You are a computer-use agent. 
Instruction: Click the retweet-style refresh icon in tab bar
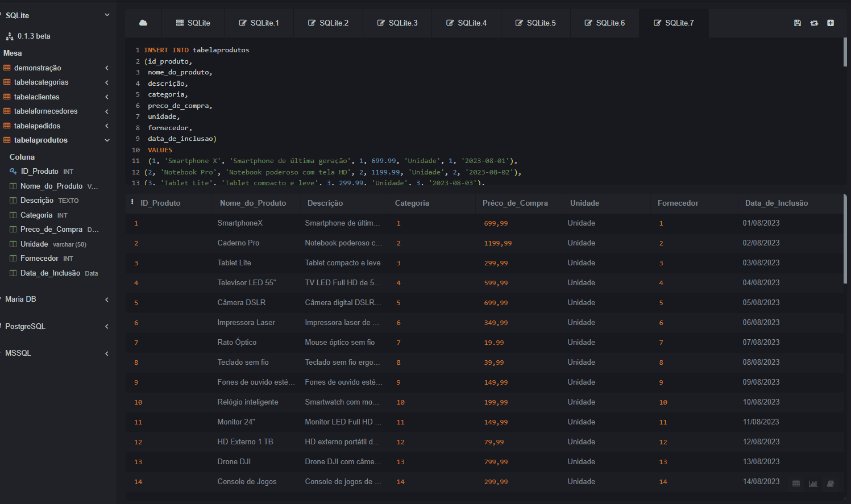click(x=814, y=23)
